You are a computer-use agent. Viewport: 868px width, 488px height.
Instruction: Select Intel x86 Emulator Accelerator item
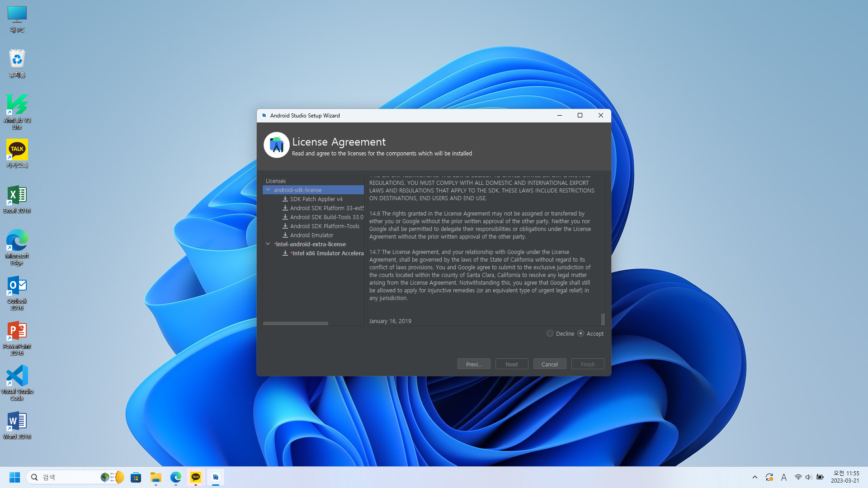pyautogui.click(x=327, y=253)
